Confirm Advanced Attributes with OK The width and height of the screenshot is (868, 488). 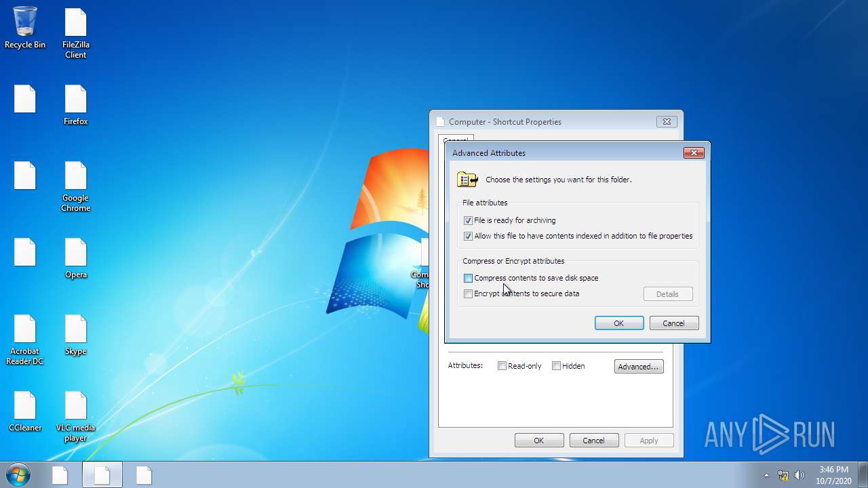click(619, 323)
